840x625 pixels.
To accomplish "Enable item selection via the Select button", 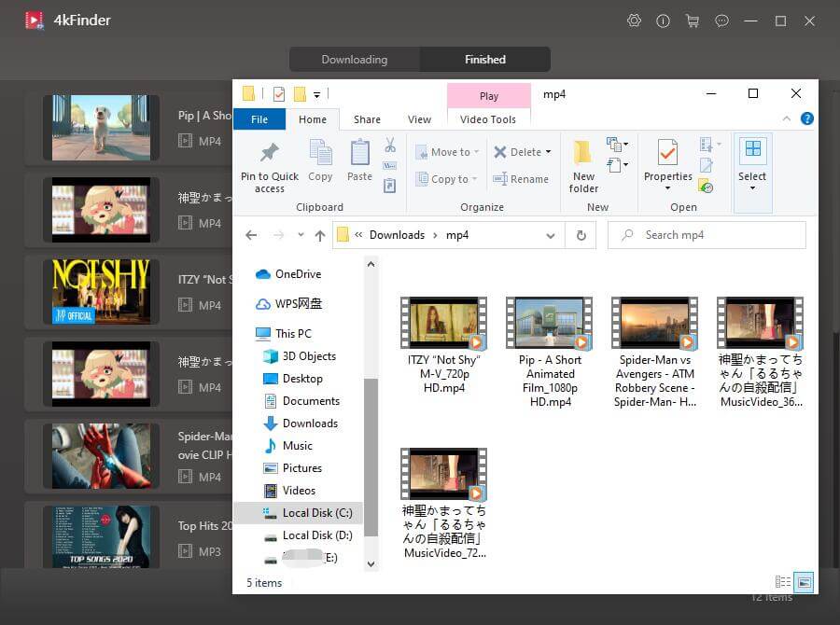I will click(752, 163).
